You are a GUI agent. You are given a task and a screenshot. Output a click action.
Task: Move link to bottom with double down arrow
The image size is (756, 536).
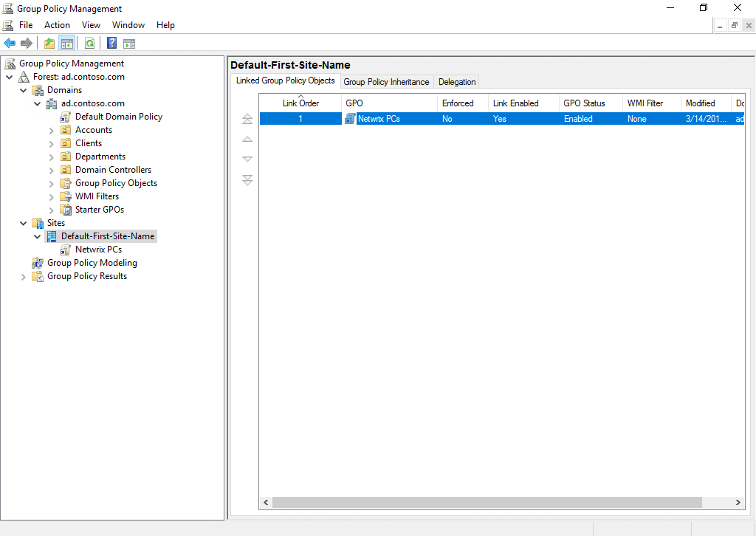247,180
